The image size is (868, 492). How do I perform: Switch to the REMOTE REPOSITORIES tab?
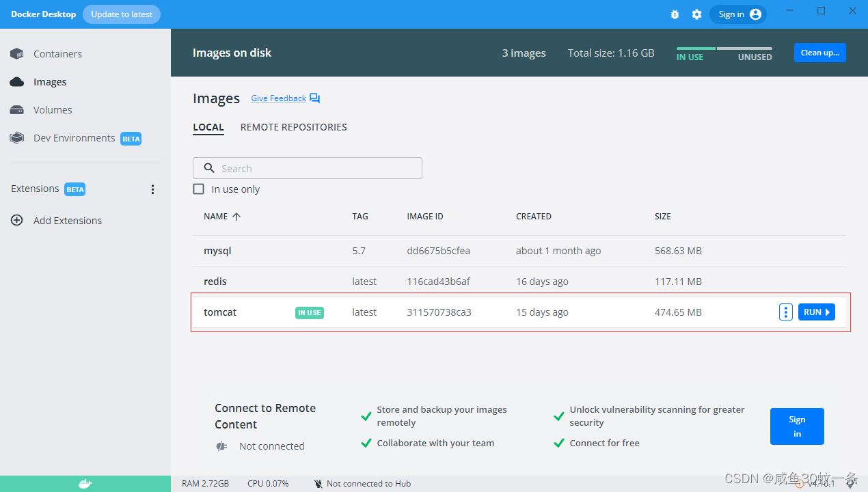tap(293, 127)
